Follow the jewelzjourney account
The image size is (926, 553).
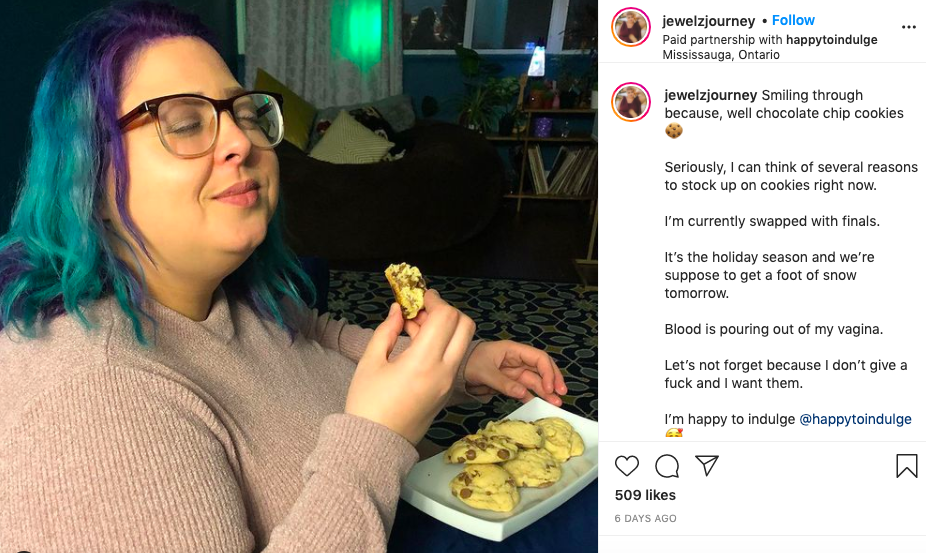tap(793, 20)
